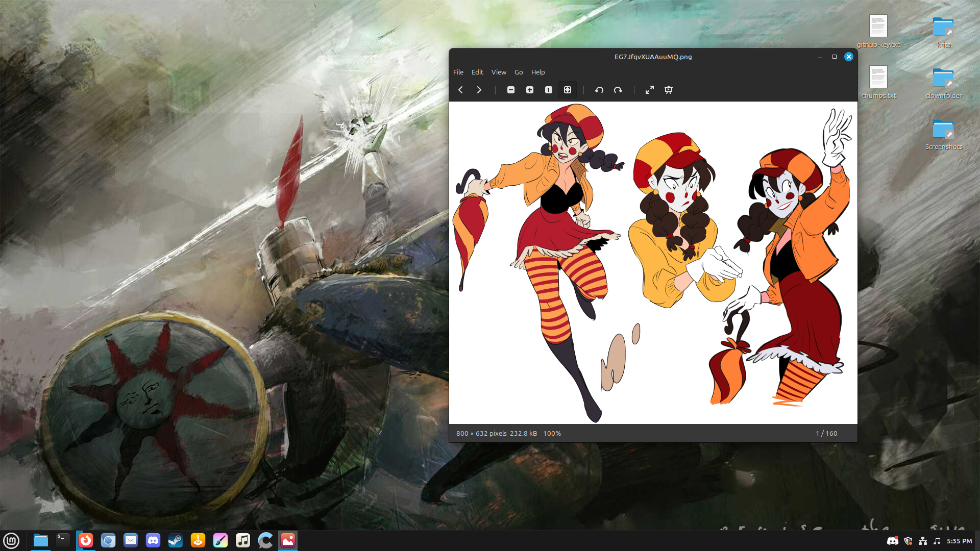Close the image viewer window
The height and width of the screenshot is (551, 980).
tap(849, 57)
